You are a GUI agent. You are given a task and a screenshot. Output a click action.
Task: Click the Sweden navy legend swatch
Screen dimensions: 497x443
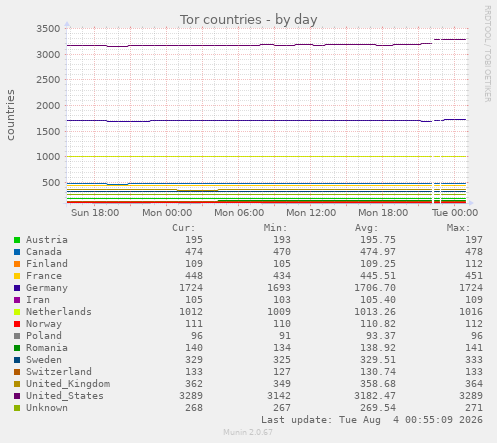point(17,360)
